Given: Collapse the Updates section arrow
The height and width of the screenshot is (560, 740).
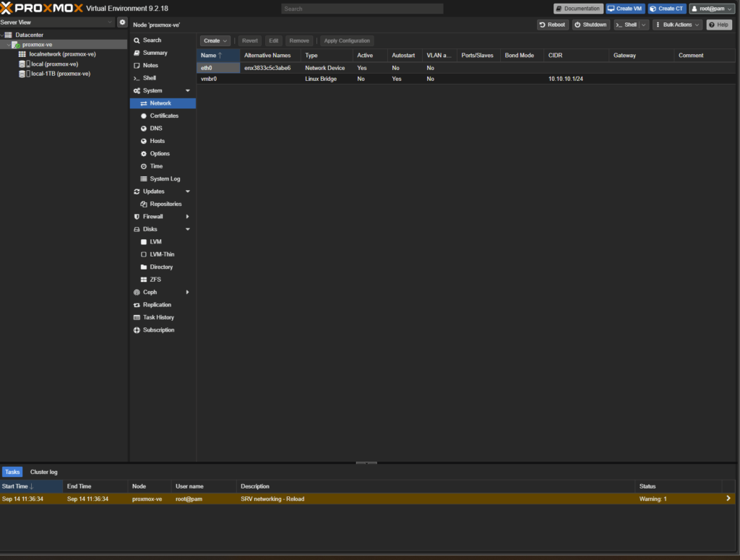Looking at the screenshot, I should (x=188, y=191).
